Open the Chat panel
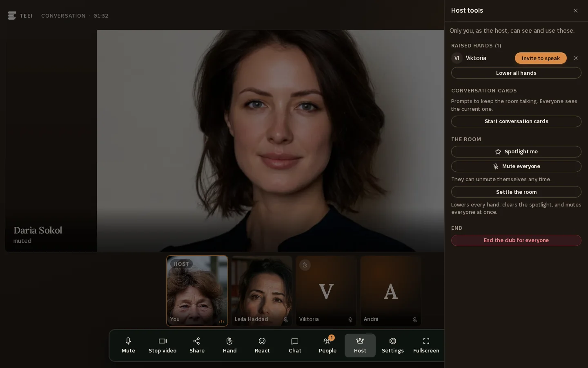The height and width of the screenshot is (368, 588). pyautogui.click(x=295, y=346)
